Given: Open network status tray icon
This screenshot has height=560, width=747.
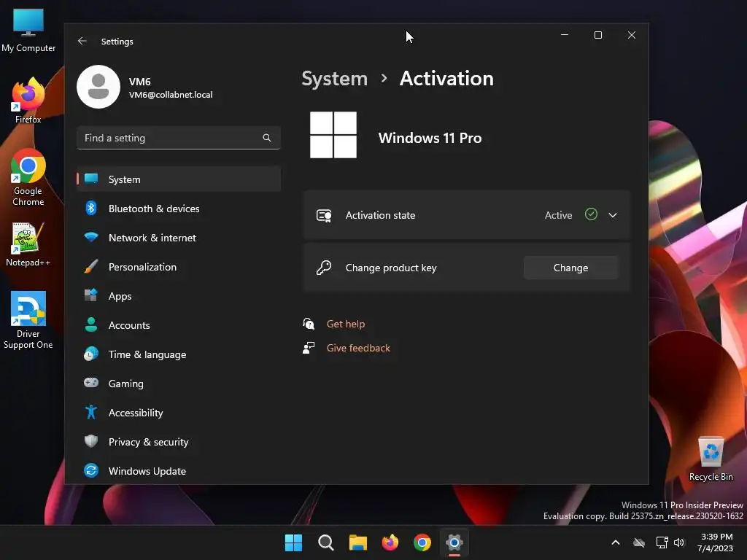Looking at the screenshot, I should point(662,542).
